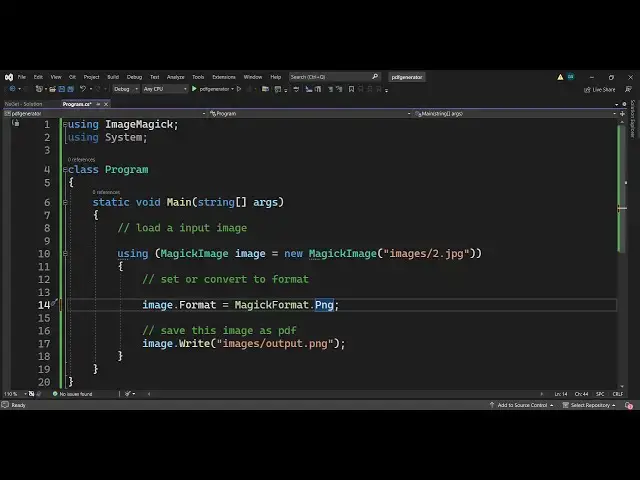Image resolution: width=640 pixels, height=480 pixels.
Task: Start debugging with the green play icon
Action: [x=194, y=89]
